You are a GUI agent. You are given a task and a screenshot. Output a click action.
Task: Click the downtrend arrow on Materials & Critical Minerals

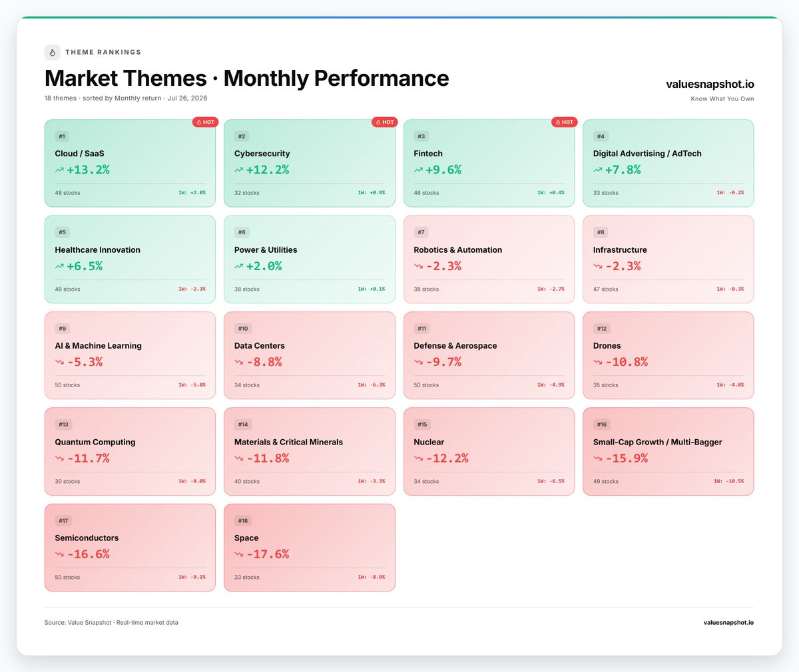pyautogui.click(x=239, y=458)
